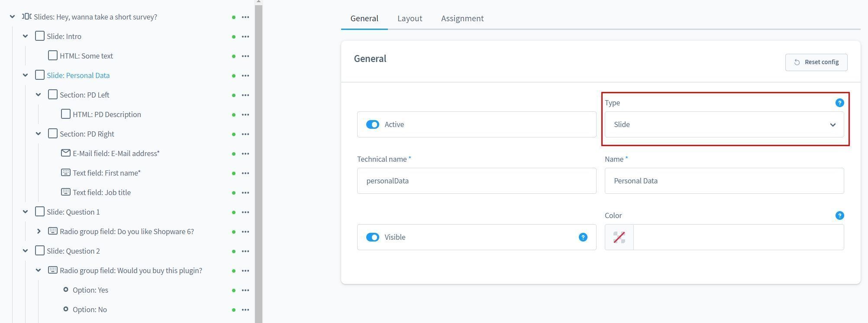Switch to the Assignment tab
The image size is (868, 323).
462,18
